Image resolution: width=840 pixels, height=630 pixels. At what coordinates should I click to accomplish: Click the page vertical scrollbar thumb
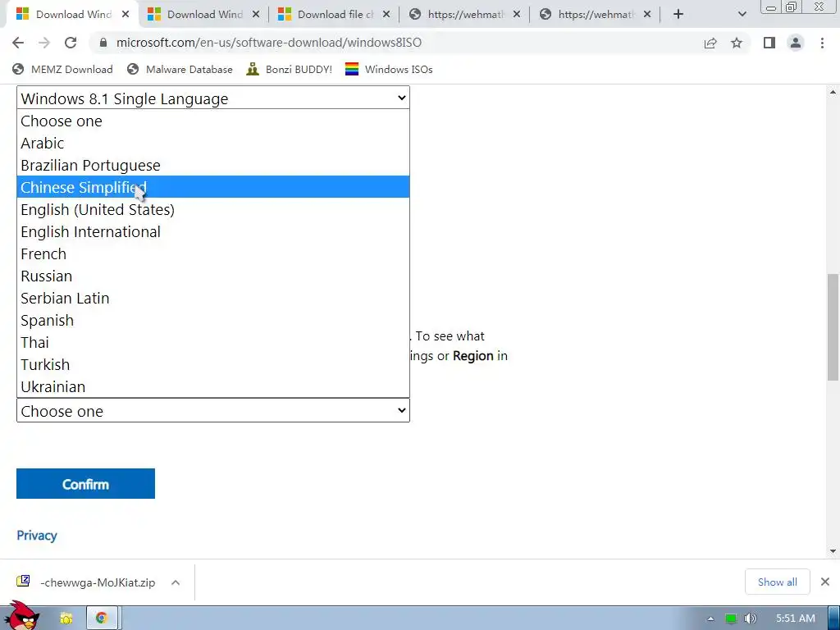(833, 326)
